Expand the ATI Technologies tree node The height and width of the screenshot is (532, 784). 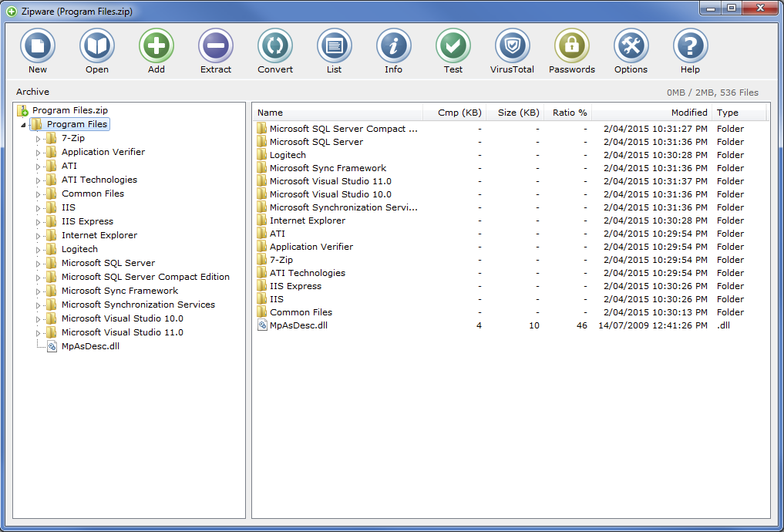point(38,180)
